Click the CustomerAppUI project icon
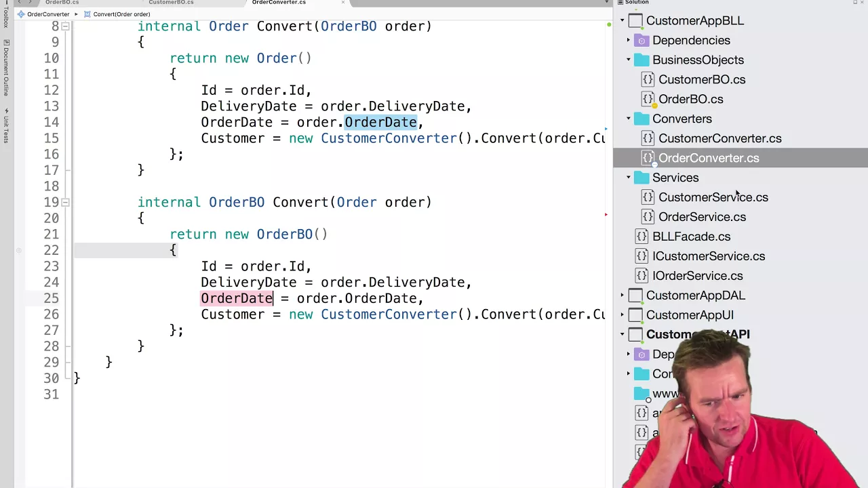 (x=635, y=315)
